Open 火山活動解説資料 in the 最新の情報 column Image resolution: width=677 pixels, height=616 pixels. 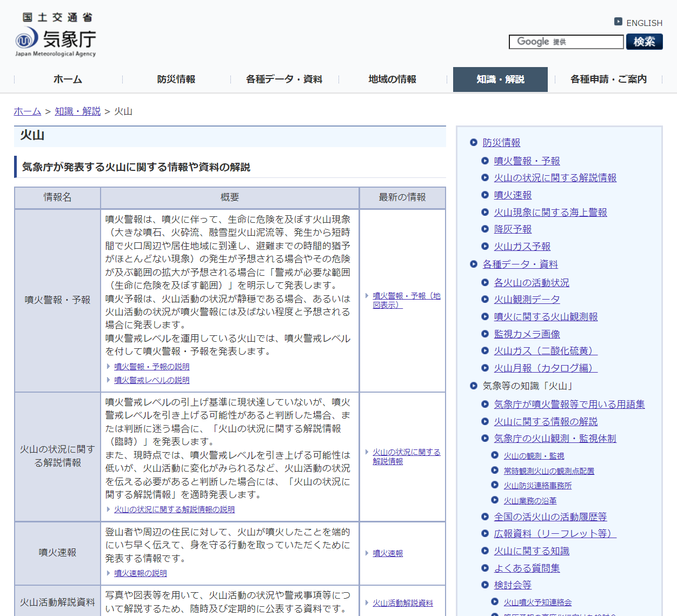tap(403, 603)
